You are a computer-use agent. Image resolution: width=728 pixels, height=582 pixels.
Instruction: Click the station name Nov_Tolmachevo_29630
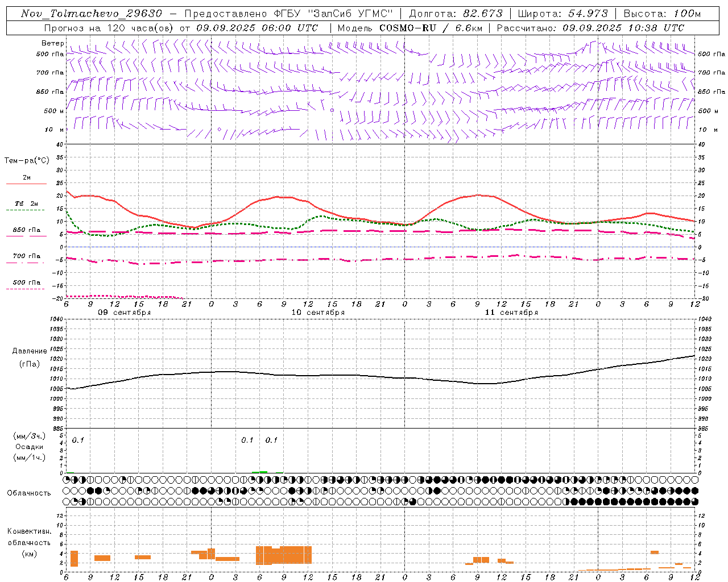(x=92, y=14)
